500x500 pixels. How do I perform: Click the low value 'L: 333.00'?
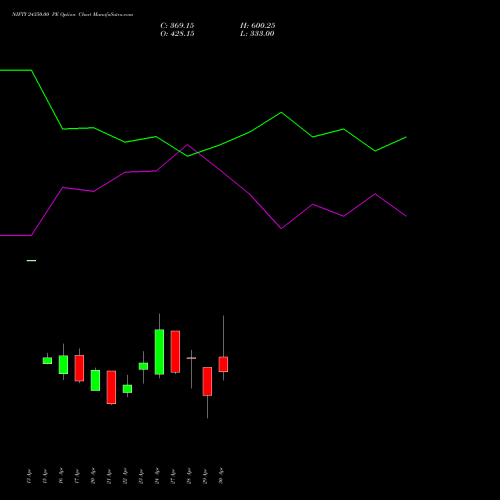pyautogui.click(x=257, y=34)
